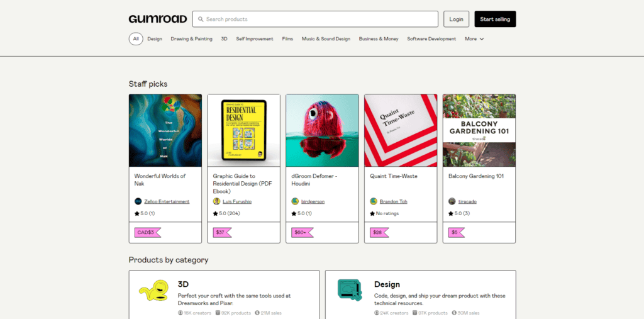
Task: Click star rating showing 5.0 (3)
Action: click(x=458, y=213)
